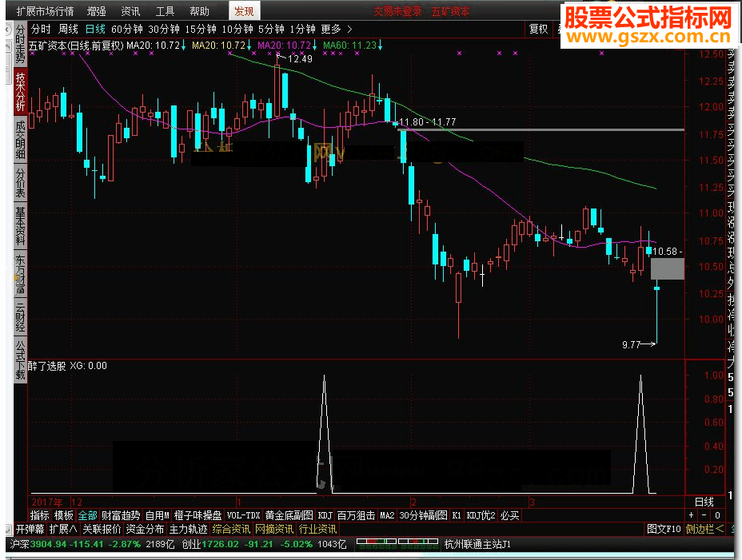This screenshot has width=742, height=560.
Task: Click the minus zoom button beside 日线
Action: [704, 515]
